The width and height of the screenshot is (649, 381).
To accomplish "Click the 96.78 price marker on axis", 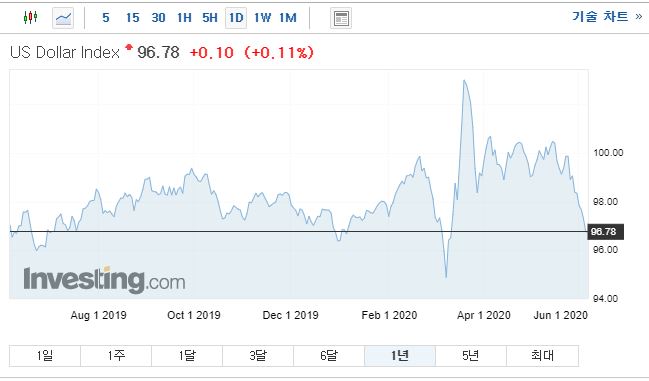I will pyautogui.click(x=605, y=232).
